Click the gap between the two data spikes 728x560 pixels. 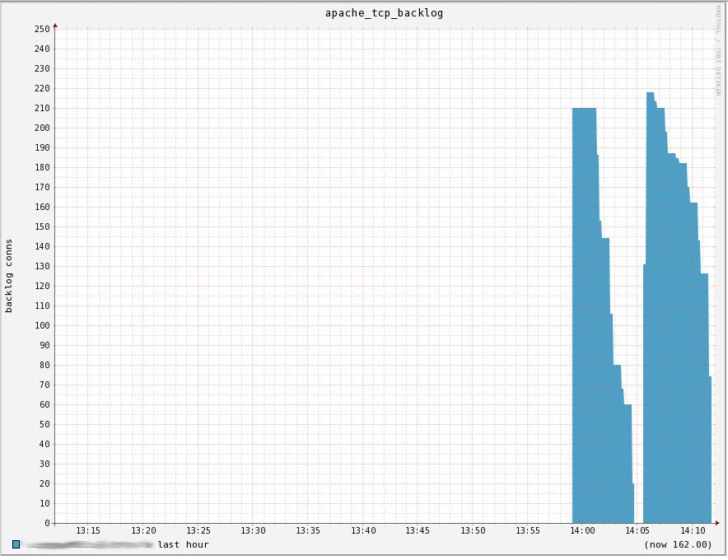point(637,247)
